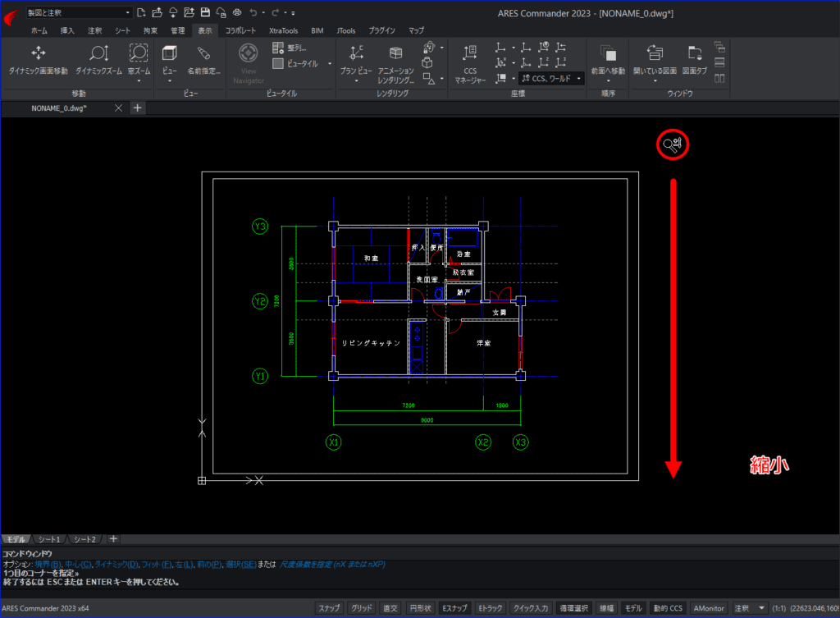The height and width of the screenshot is (618, 840).
Task: Create a new drawing from quick access toolbar
Action: (141, 12)
